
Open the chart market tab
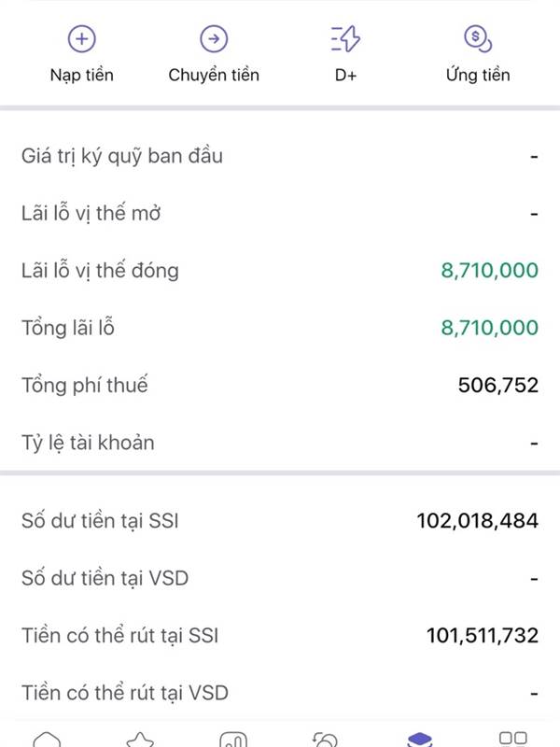(x=233, y=740)
